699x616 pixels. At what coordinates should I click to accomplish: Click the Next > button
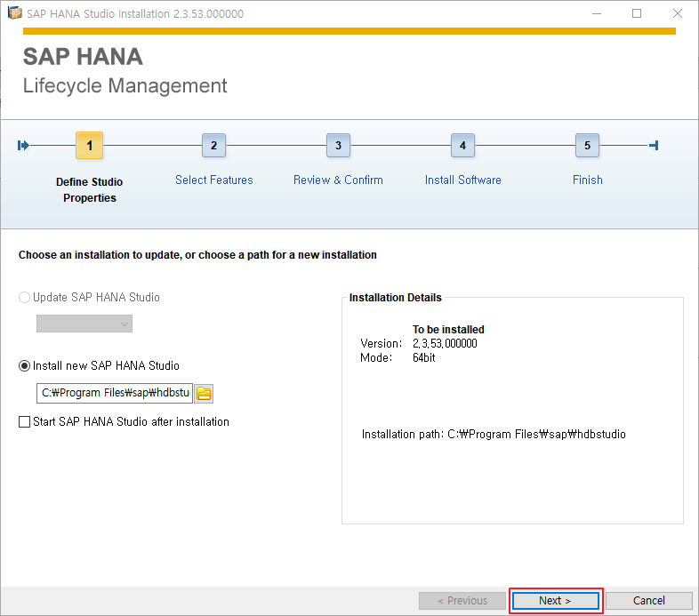[555, 601]
